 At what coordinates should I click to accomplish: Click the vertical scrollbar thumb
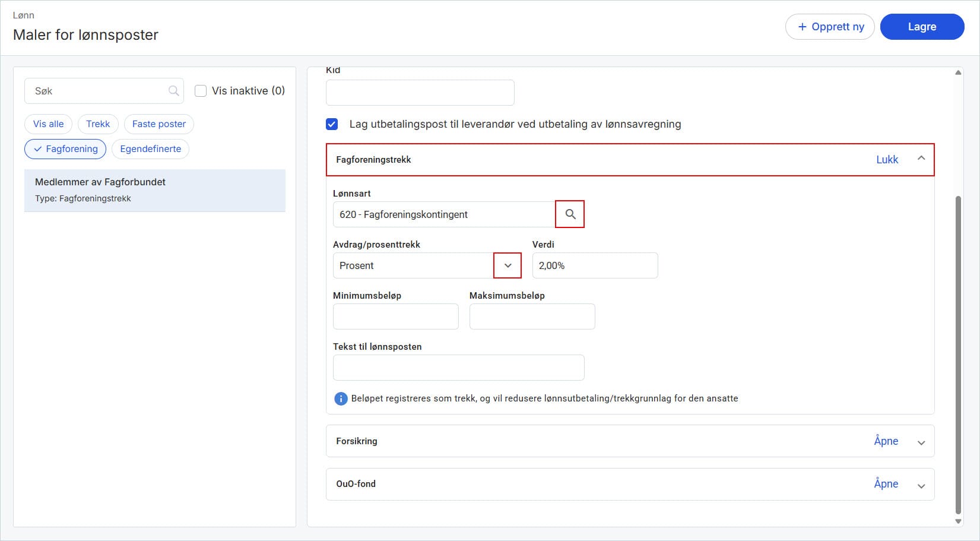pyautogui.click(x=958, y=355)
